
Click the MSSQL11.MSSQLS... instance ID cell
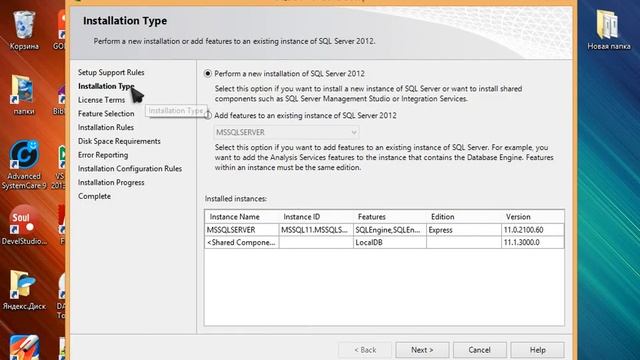click(x=316, y=230)
